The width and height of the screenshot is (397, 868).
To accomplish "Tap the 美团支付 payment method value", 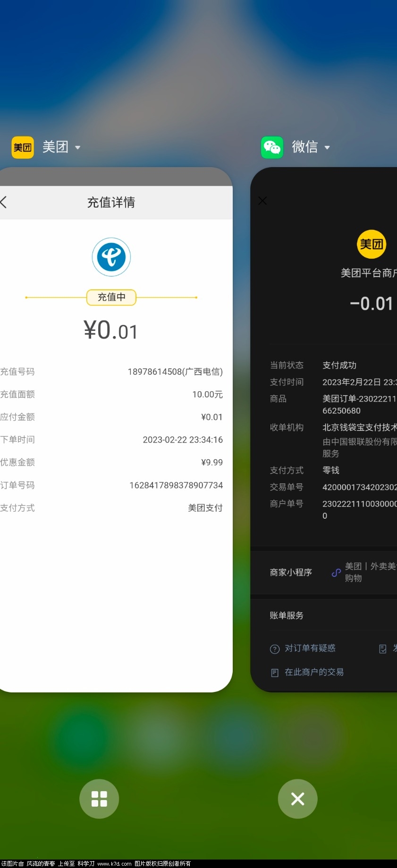I will [x=205, y=508].
